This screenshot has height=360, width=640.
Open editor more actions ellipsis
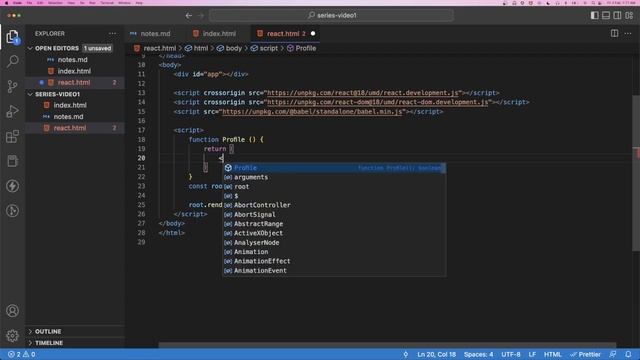pyautogui.click(x=628, y=33)
